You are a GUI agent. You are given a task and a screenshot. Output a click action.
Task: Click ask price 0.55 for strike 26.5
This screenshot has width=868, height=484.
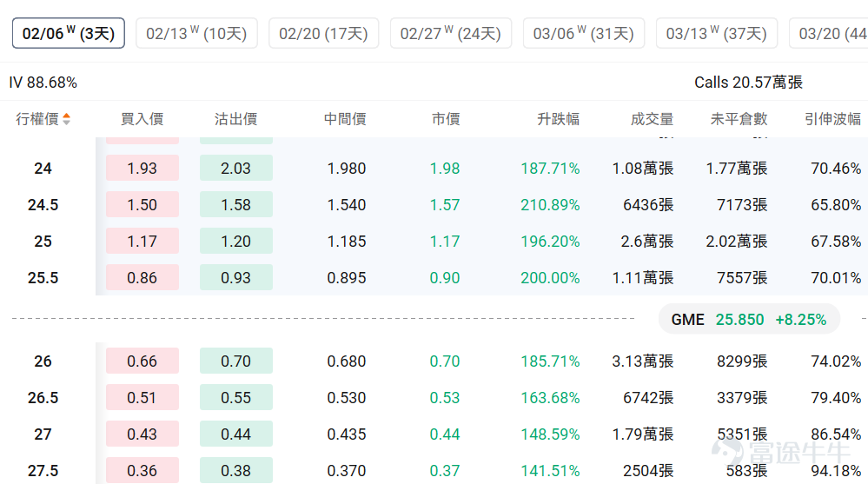[236, 398]
